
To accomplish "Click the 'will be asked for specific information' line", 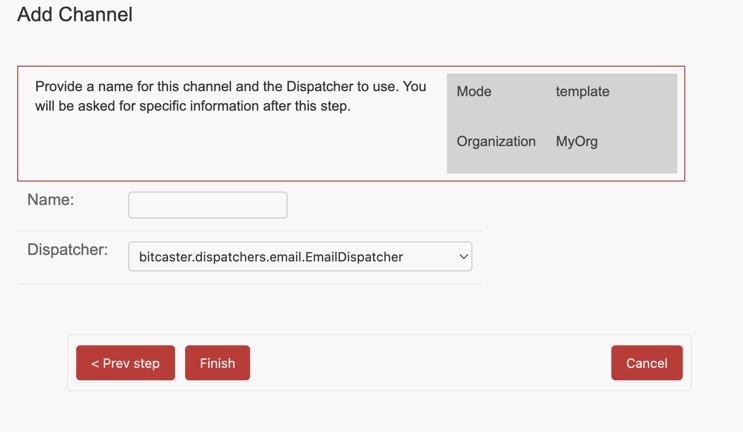I will pyautogui.click(x=192, y=106).
